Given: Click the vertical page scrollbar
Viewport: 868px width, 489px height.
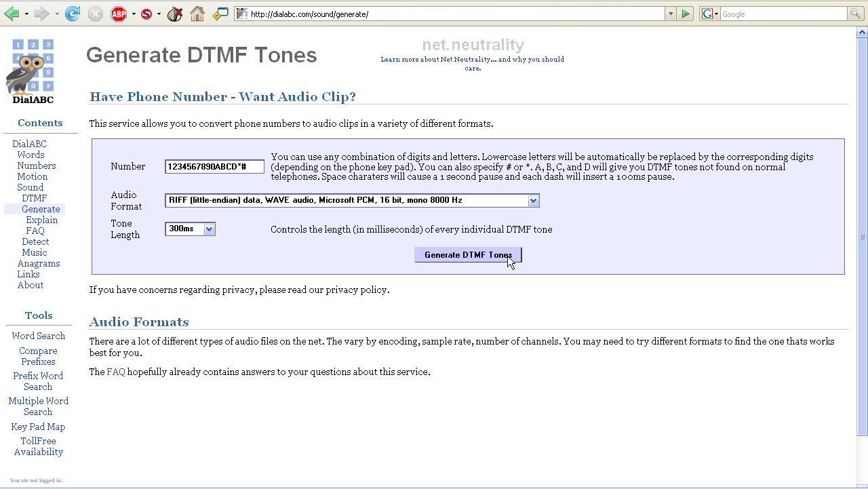Looking at the screenshot, I should pos(863,237).
